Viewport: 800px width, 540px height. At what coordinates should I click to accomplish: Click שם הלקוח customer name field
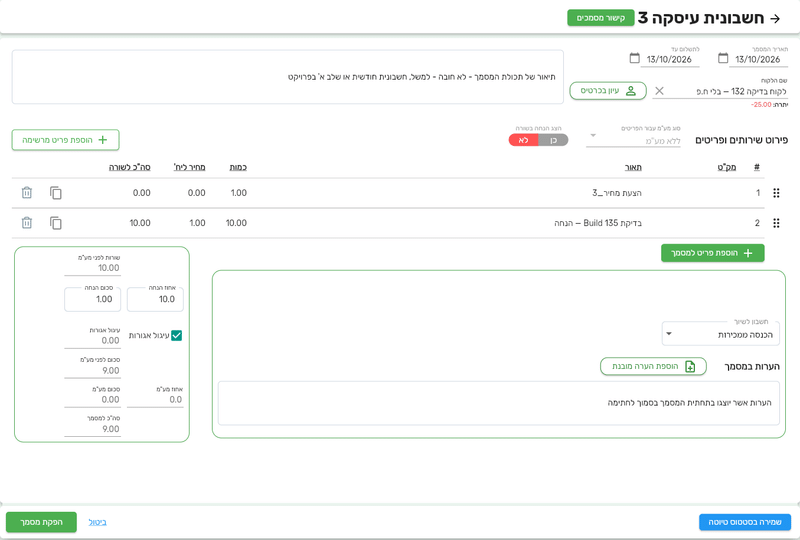tap(728, 91)
